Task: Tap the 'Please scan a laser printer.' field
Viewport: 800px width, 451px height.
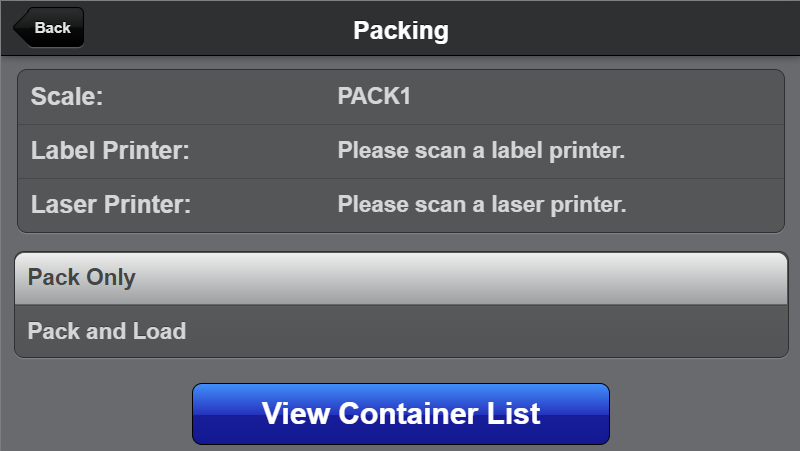Action: [482, 205]
